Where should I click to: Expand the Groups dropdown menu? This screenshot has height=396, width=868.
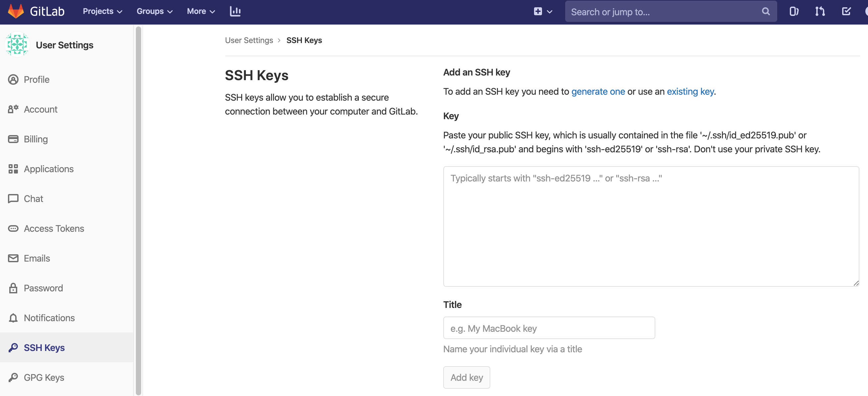[154, 11]
